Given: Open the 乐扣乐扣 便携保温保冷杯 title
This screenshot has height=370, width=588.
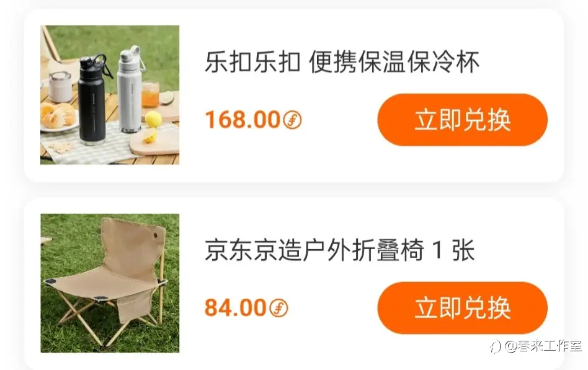Looking at the screenshot, I should [x=342, y=62].
